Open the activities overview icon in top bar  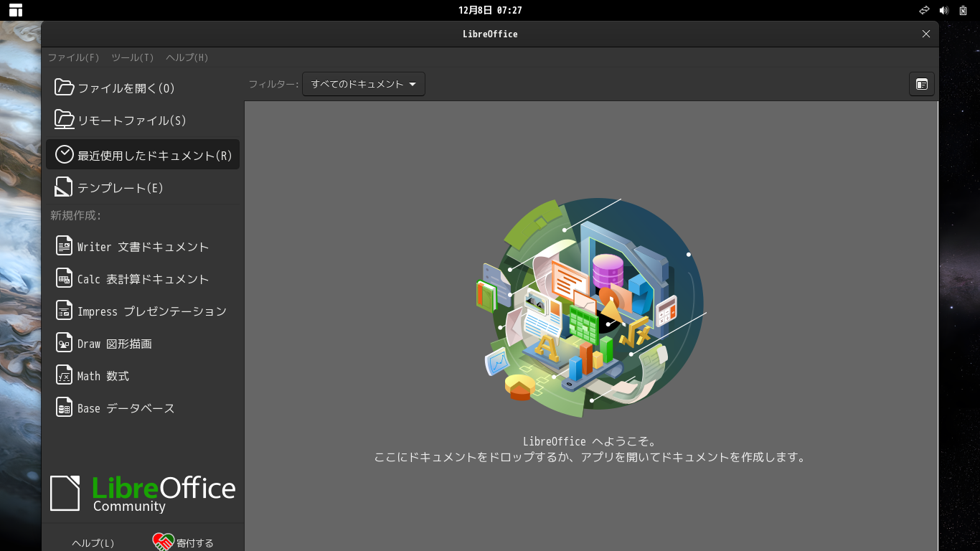(16, 10)
